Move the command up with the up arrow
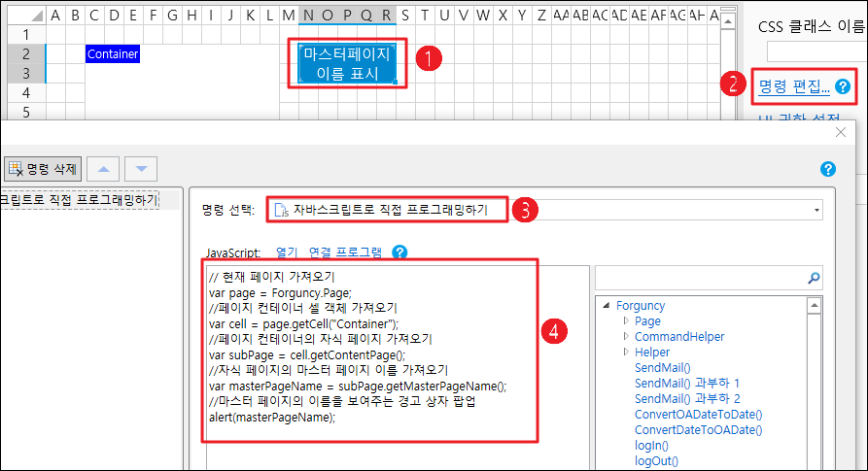This screenshot has width=868, height=471. point(105,169)
